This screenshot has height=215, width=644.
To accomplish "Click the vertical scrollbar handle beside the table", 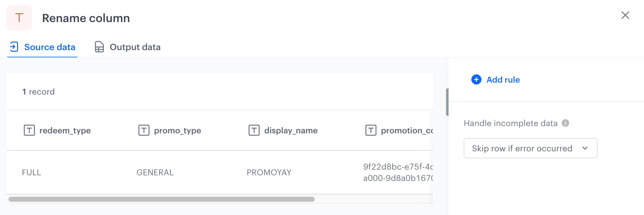I will coord(447,102).
